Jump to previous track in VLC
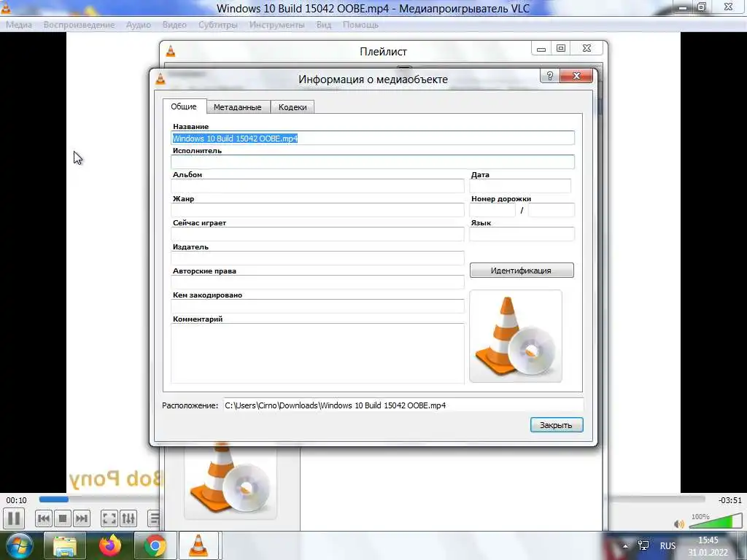The width and height of the screenshot is (747, 560). pos(44,518)
